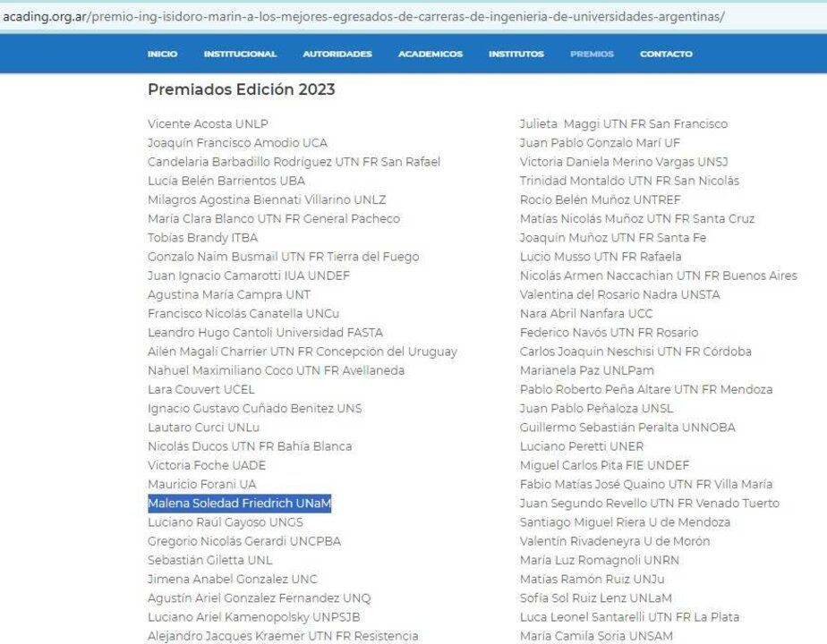Click 'Miguel Carlos Pita FIE UNDEF'

[604, 465]
